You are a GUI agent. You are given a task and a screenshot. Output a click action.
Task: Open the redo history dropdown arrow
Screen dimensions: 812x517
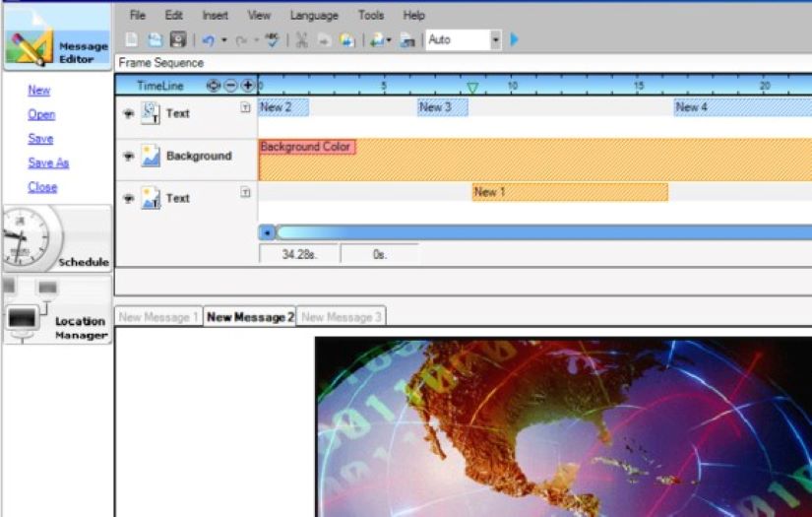[x=256, y=40]
